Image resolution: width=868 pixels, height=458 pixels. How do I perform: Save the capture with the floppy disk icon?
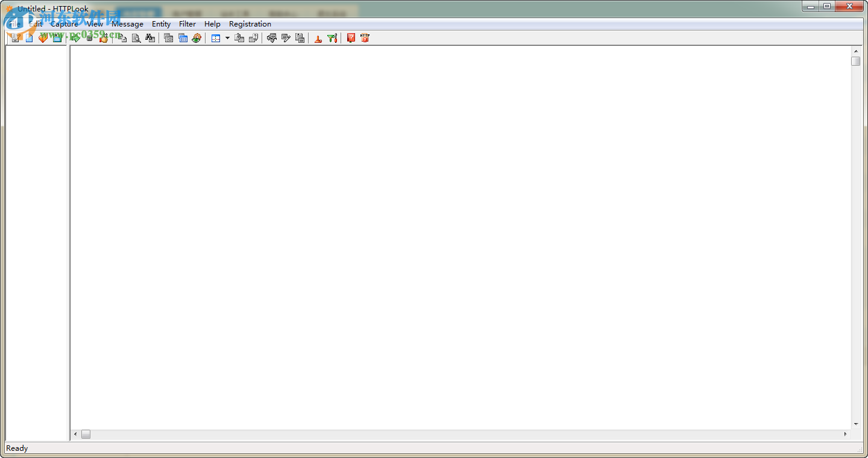click(x=57, y=38)
